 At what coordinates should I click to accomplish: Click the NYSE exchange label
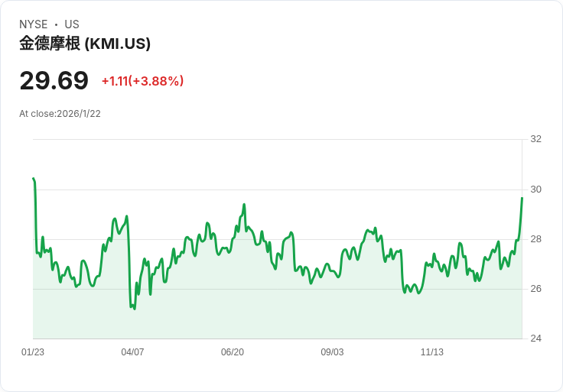pos(33,24)
